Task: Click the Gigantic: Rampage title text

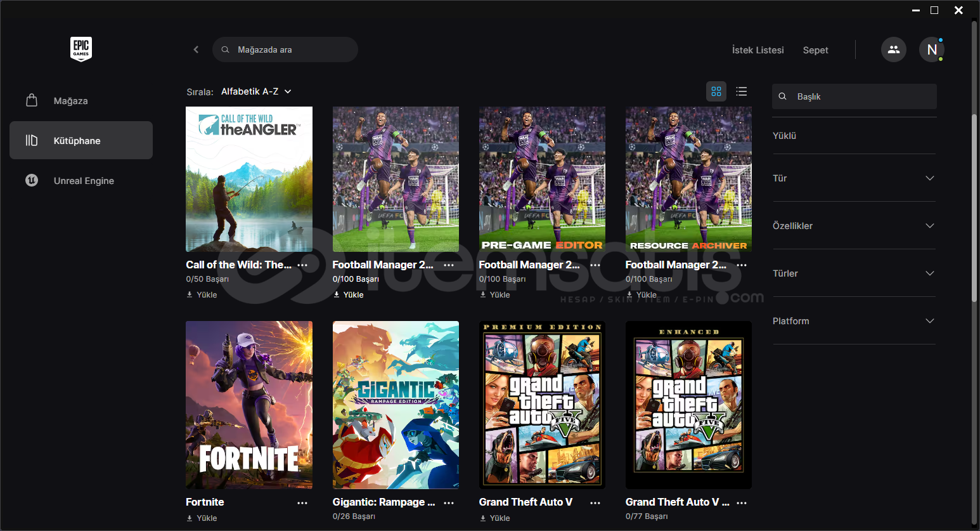Action: [384, 502]
